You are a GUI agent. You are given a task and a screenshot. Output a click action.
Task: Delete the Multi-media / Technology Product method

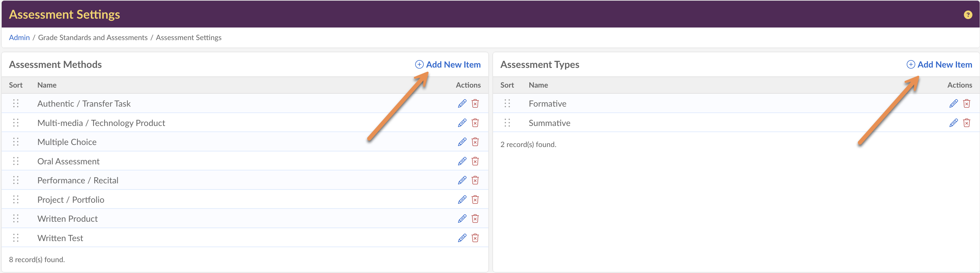[x=475, y=123]
